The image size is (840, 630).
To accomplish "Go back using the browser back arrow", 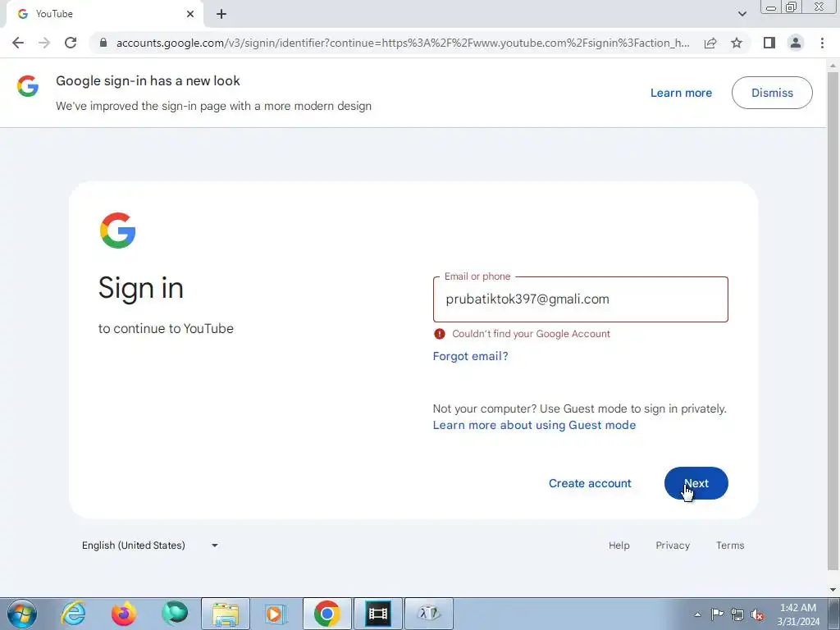I will [18, 43].
